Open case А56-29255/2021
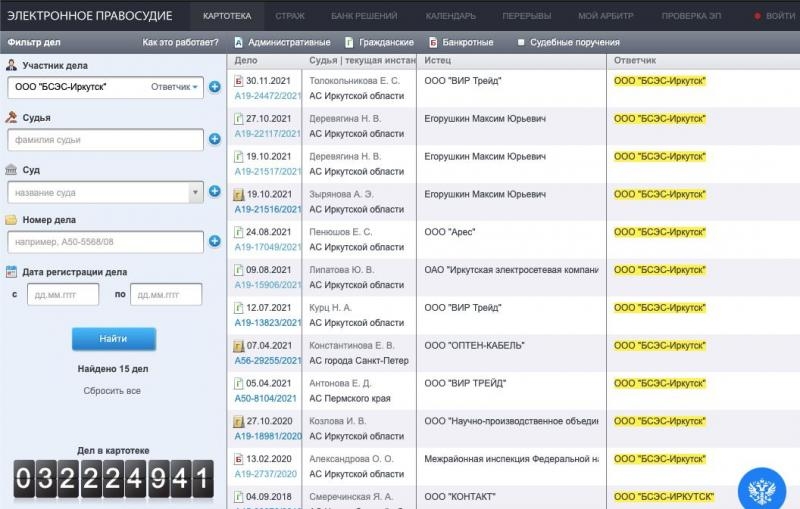 point(268,360)
